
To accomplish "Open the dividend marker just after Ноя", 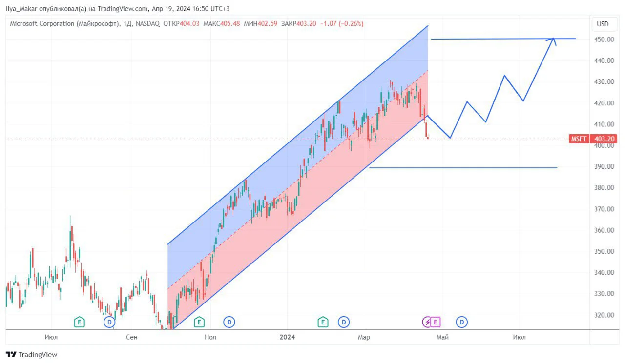I will [x=229, y=322].
